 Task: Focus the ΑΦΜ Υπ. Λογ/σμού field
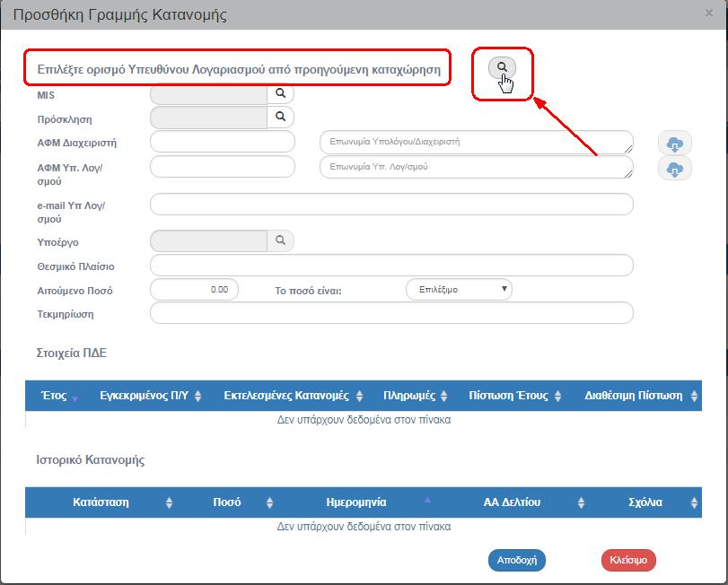pos(223,167)
